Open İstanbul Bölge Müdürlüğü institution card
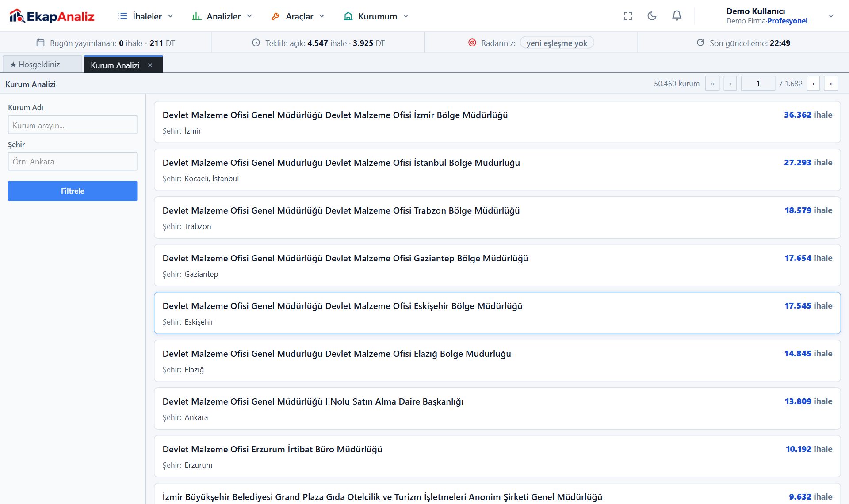 497,170
